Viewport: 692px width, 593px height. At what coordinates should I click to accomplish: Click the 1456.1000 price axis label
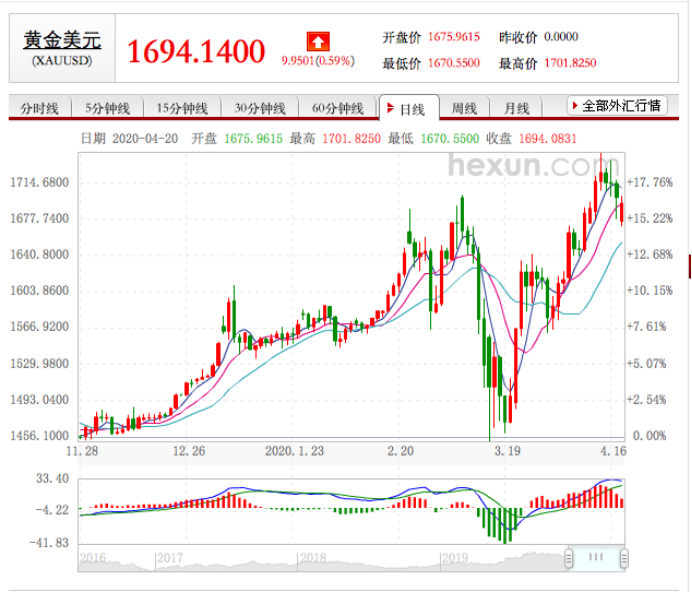[x=40, y=435]
